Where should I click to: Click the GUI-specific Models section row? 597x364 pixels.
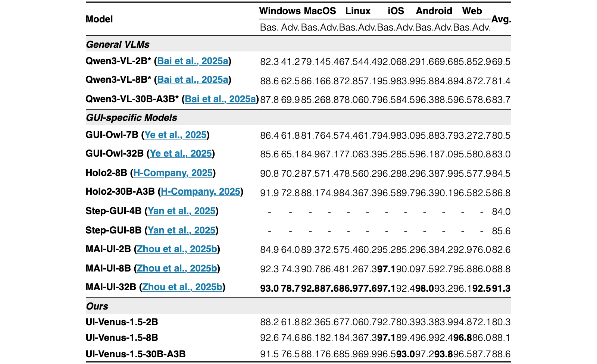click(298, 117)
